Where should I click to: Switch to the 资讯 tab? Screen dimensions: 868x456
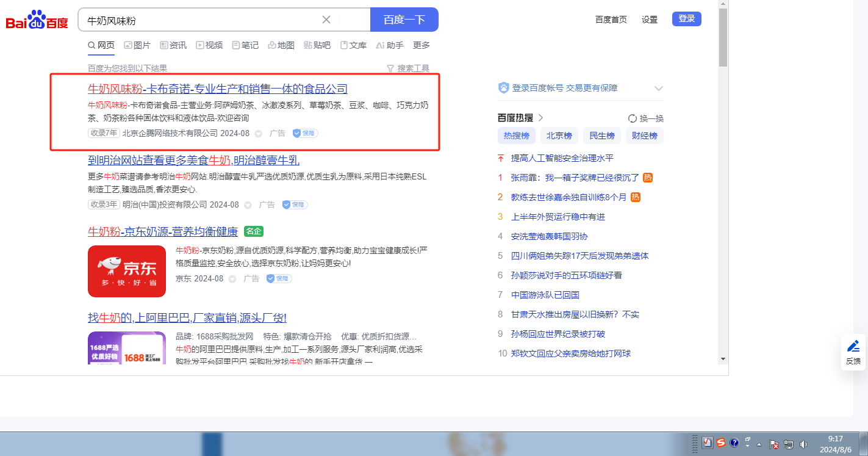coord(173,45)
